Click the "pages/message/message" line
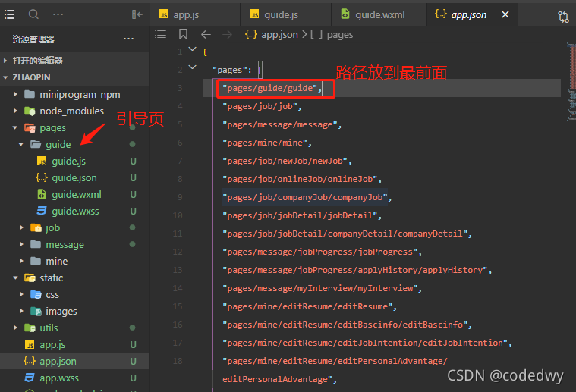The height and width of the screenshot is (392, 576). click(x=282, y=125)
